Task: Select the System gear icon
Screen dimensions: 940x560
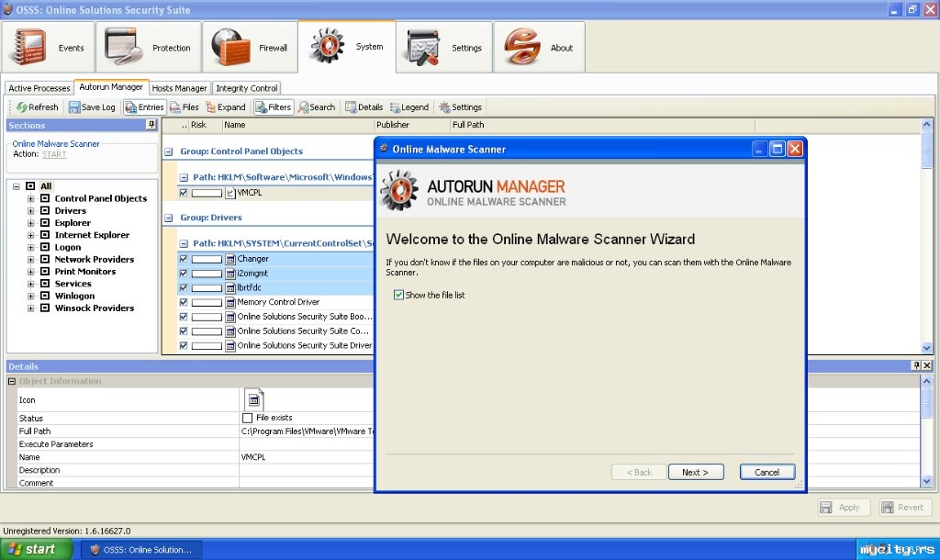Action: (x=327, y=46)
